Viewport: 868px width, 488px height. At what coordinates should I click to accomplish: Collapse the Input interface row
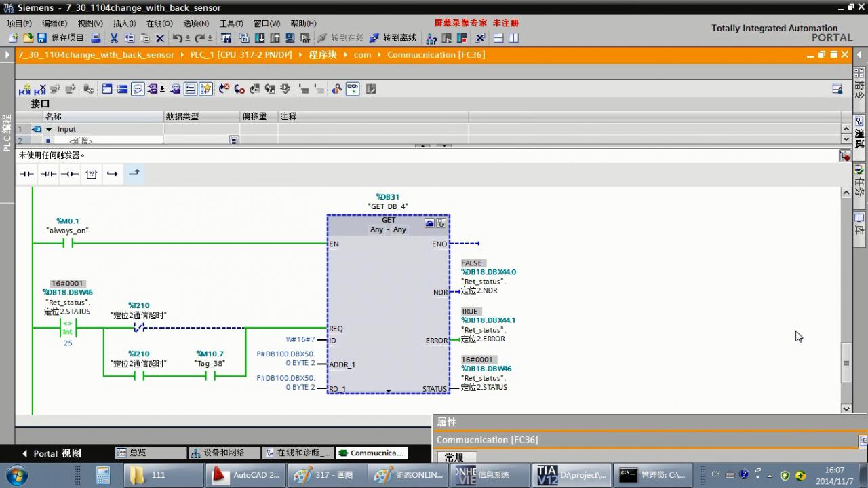coord(49,129)
